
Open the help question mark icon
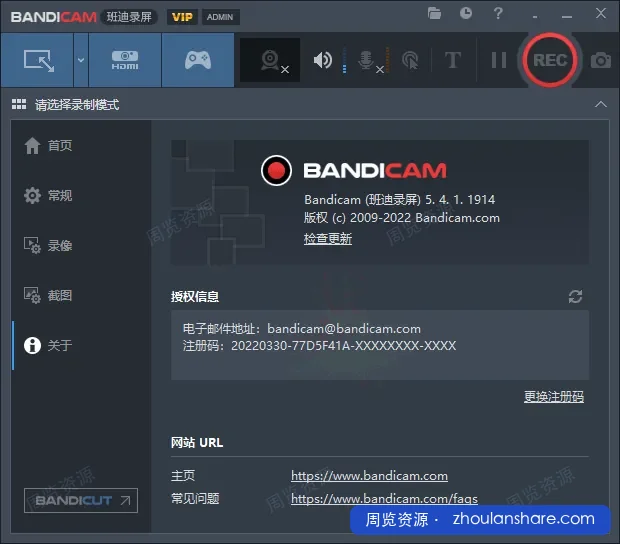(x=498, y=13)
